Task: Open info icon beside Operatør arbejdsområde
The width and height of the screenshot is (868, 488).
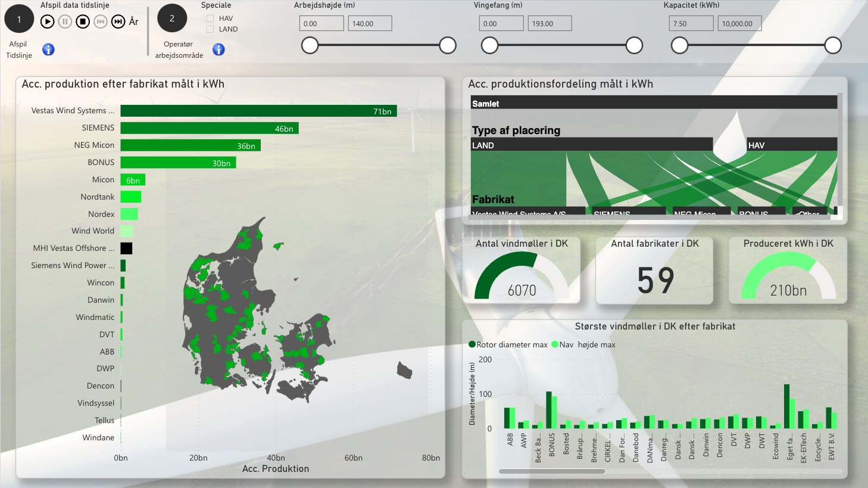Action: click(x=219, y=49)
